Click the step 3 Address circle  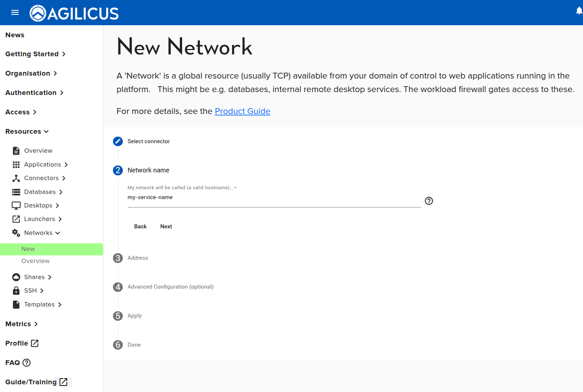click(118, 258)
